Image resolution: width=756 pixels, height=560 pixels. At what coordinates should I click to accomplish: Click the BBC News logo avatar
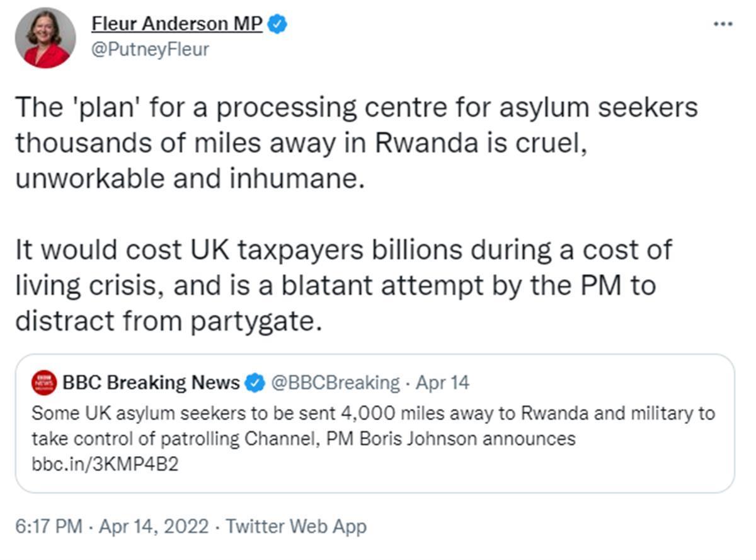click(43, 382)
